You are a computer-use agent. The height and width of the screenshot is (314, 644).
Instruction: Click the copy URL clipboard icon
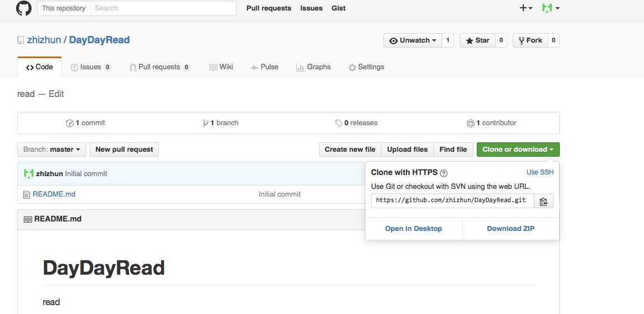coord(544,202)
